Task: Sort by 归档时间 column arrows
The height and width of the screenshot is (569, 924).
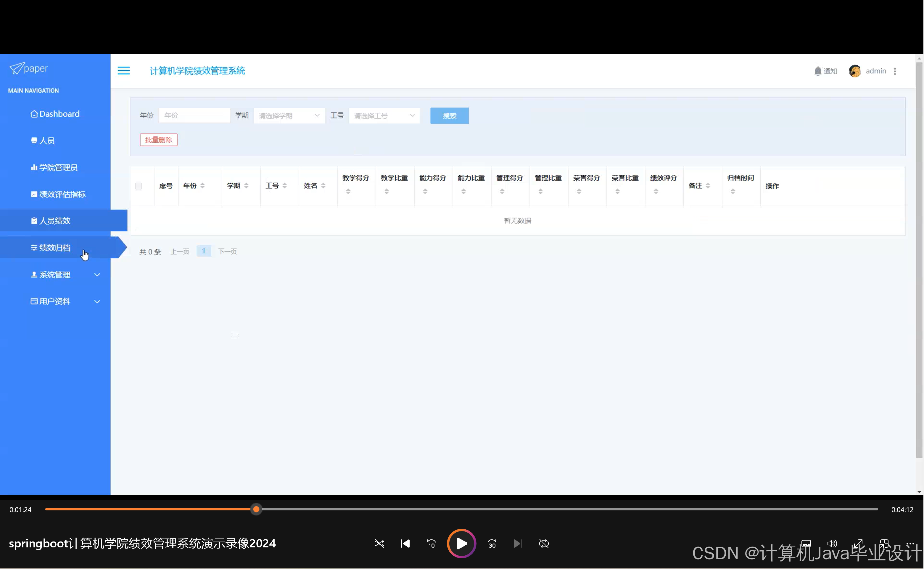Action: (733, 192)
